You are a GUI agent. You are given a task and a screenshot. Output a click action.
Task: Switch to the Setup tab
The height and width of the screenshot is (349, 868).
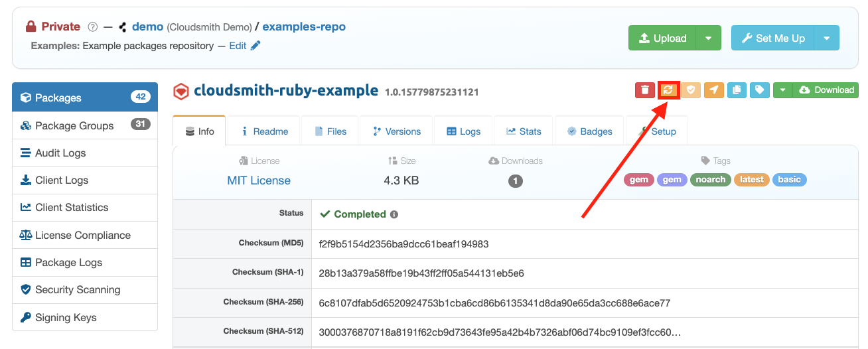(x=657, y=131)
